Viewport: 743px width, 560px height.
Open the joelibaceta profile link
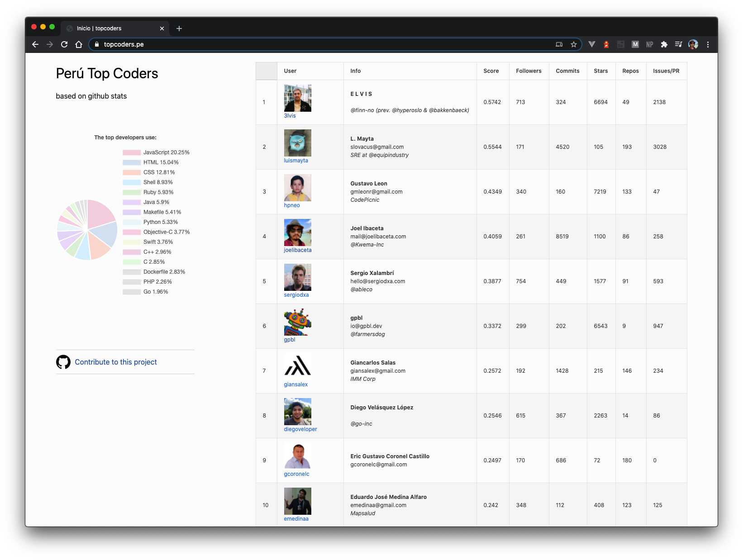298,250
